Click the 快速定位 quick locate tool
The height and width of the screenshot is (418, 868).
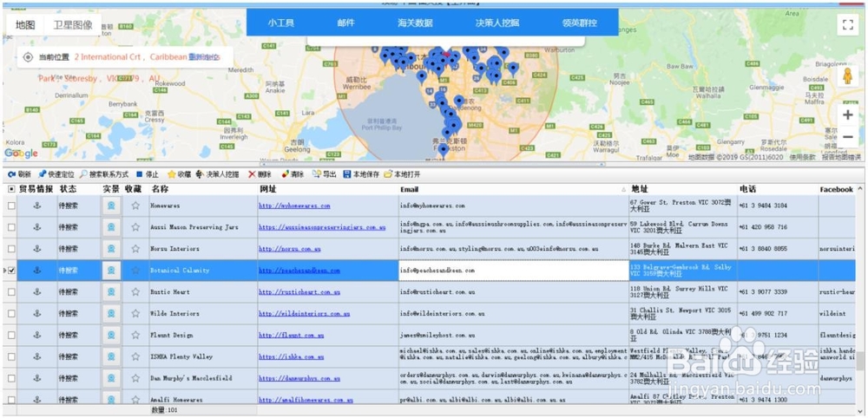56,174
